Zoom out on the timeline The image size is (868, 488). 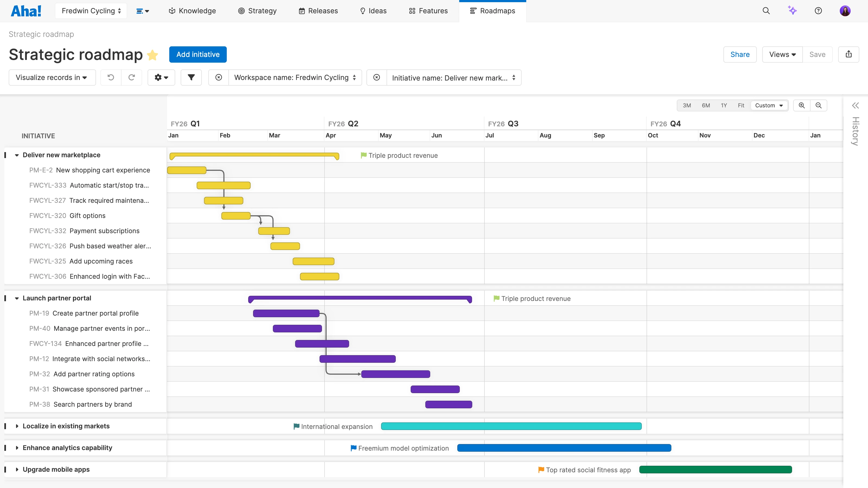pos(819,105)
